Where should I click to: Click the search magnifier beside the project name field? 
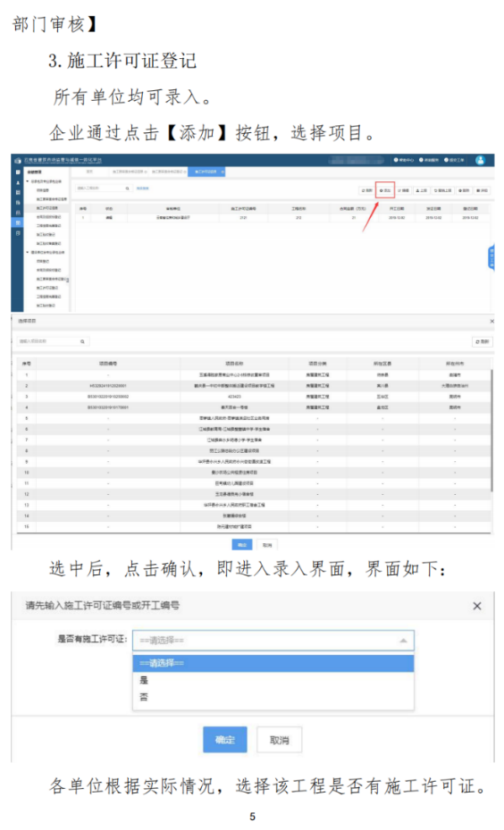(128, 188)
